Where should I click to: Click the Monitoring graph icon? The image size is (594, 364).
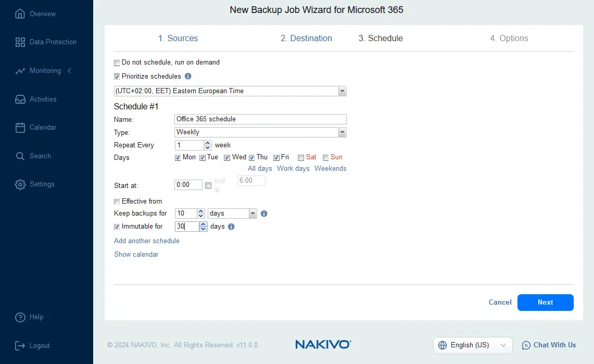(20, 71)
